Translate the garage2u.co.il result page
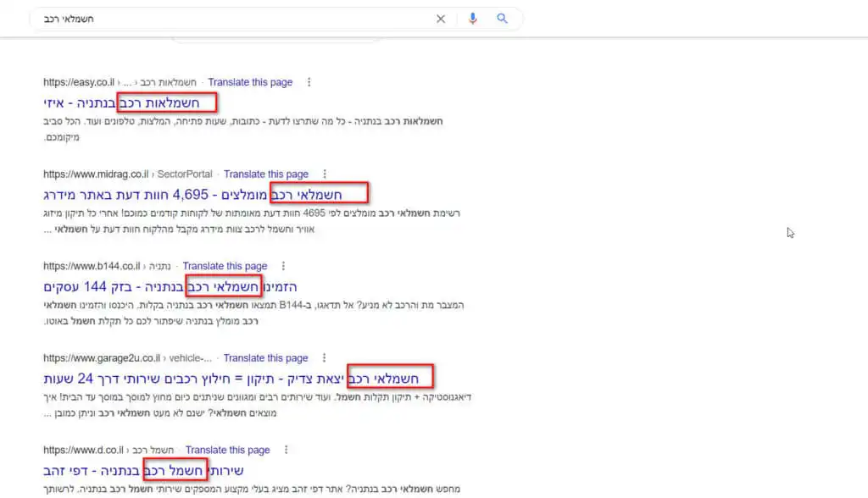 click(265, 358)
